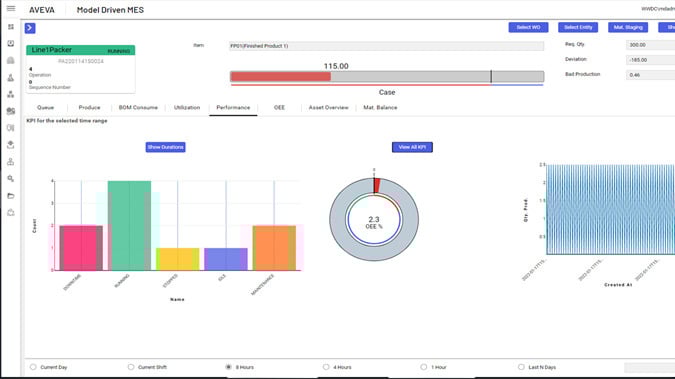Switch to the OEE tab
The width and height of the screenshot is (675, 379).
[x=279, y=108]
